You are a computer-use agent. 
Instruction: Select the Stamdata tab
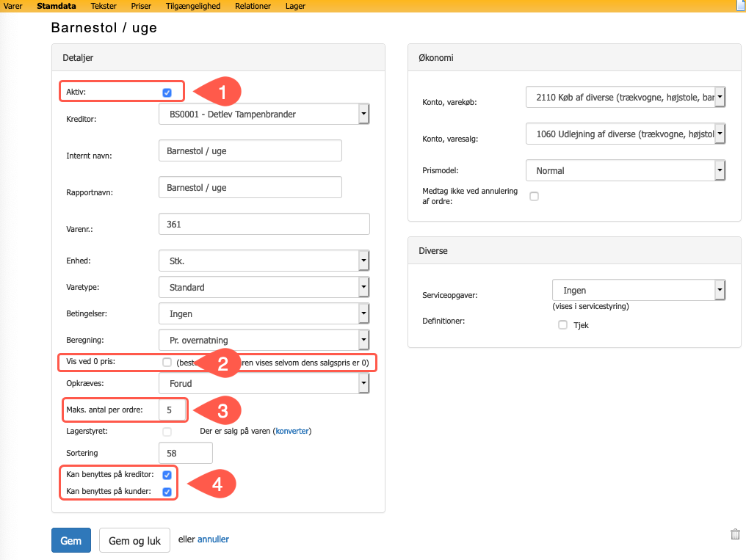point(56,6)
